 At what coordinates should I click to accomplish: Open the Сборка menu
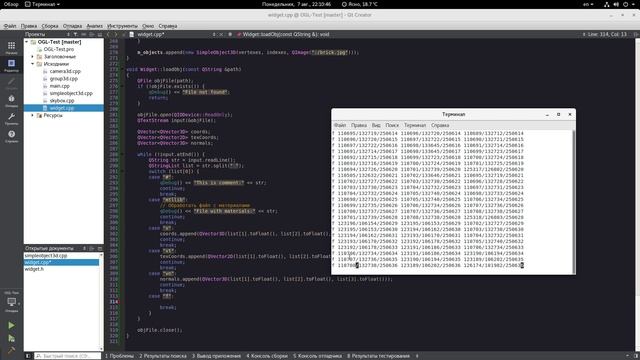pyautogui.click(x=50, y=26)
